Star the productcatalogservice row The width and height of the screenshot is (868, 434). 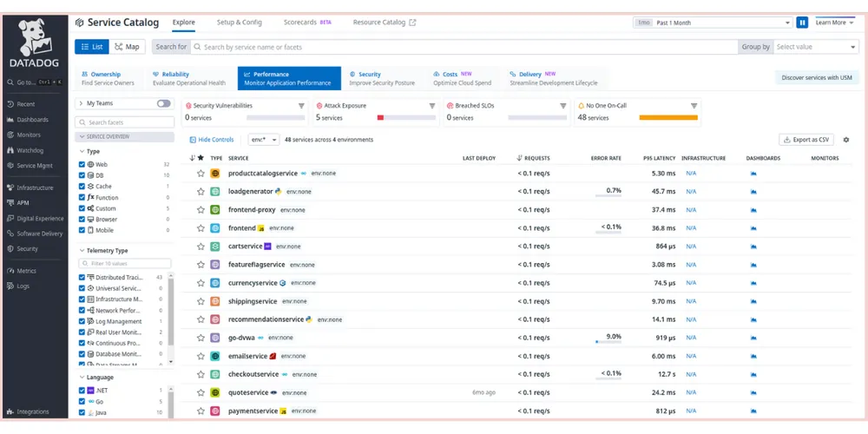[x=201, y=174]
